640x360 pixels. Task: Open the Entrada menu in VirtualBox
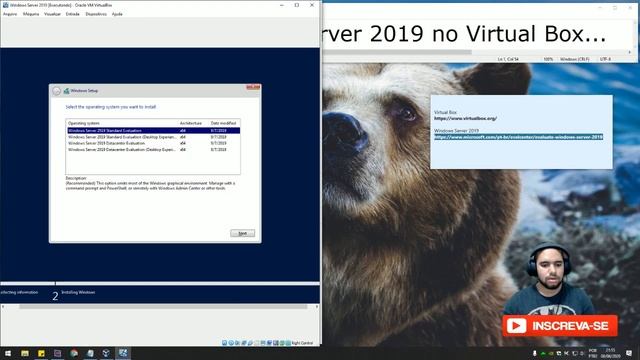73,14
